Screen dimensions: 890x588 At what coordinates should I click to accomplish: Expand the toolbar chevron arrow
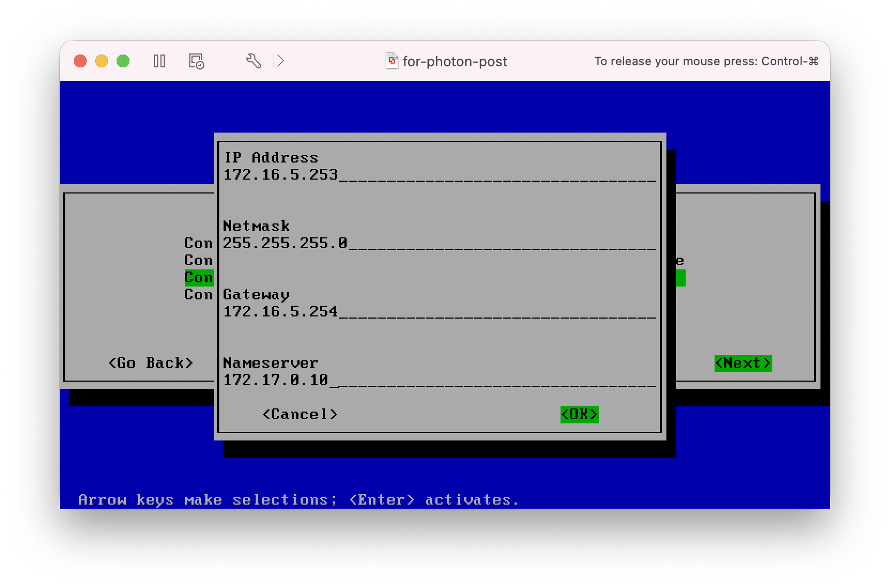tap(280, 61)
